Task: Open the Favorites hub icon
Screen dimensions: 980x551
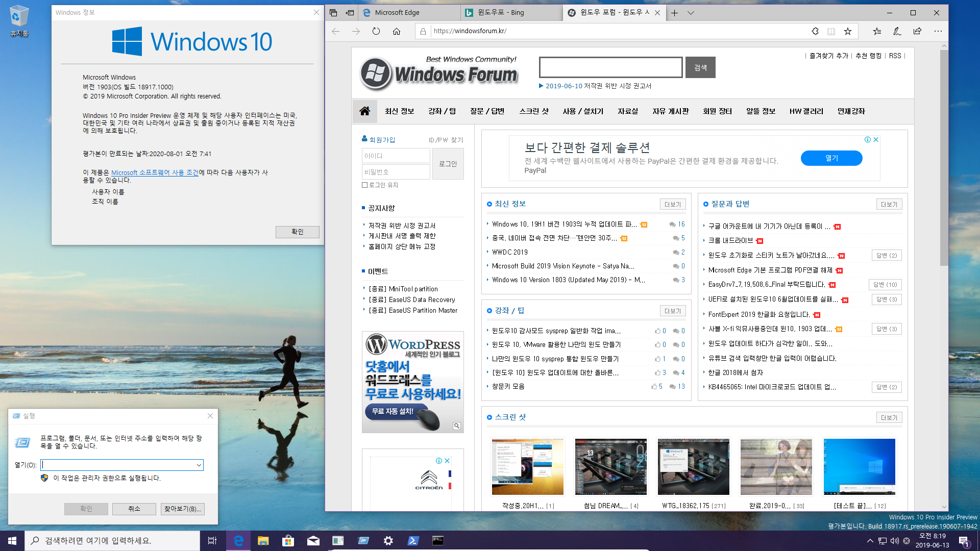Action: point(877,31)
